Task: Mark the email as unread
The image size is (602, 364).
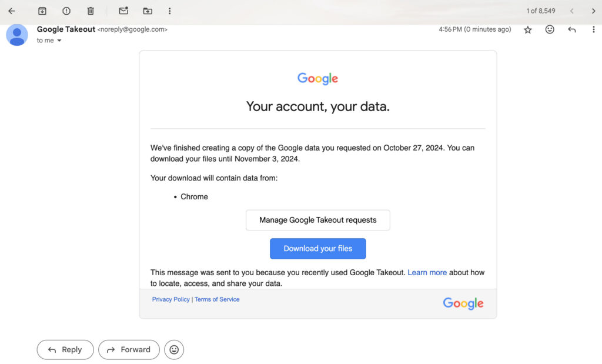Action: click(122, 11)
